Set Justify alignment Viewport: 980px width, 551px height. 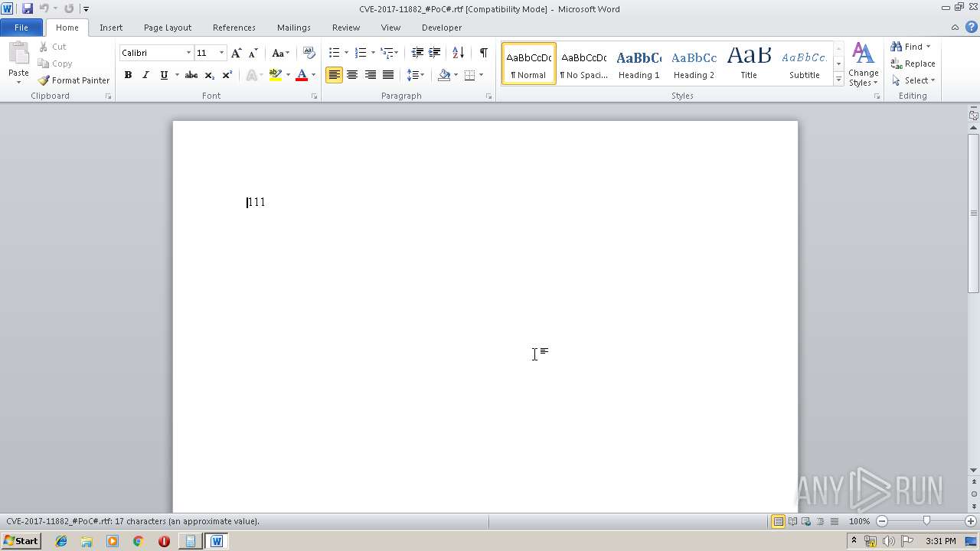click(x=388, y=75)
